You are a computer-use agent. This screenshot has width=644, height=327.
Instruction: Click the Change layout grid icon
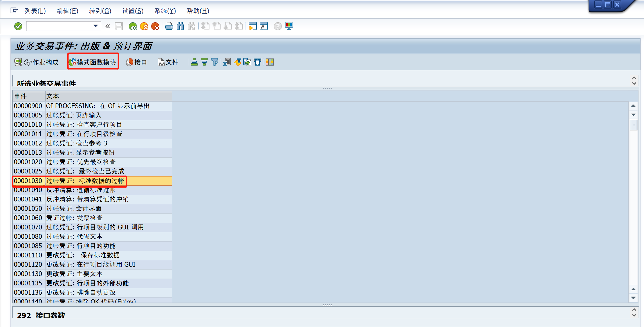click(x=270, y=62)
